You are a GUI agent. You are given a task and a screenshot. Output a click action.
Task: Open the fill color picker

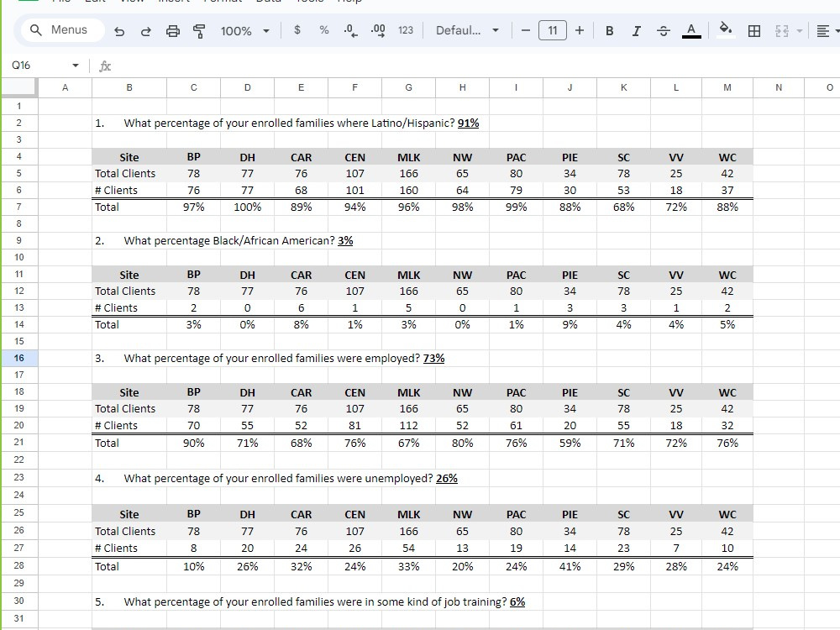(726, 29)
